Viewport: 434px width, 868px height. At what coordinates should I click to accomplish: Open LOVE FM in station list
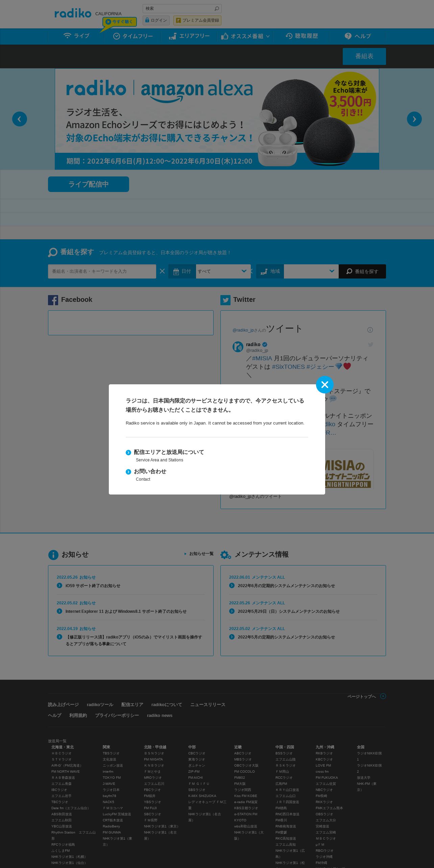point(323,765)
